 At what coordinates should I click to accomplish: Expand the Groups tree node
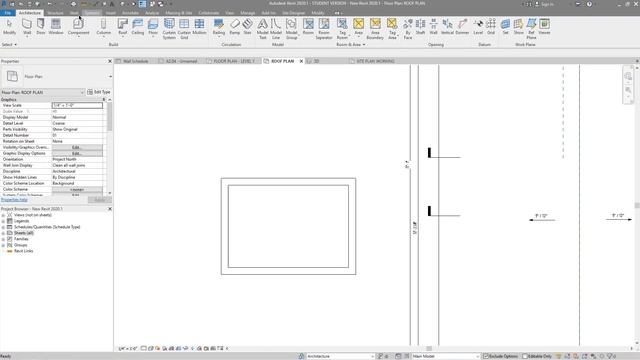click(3, 245)
